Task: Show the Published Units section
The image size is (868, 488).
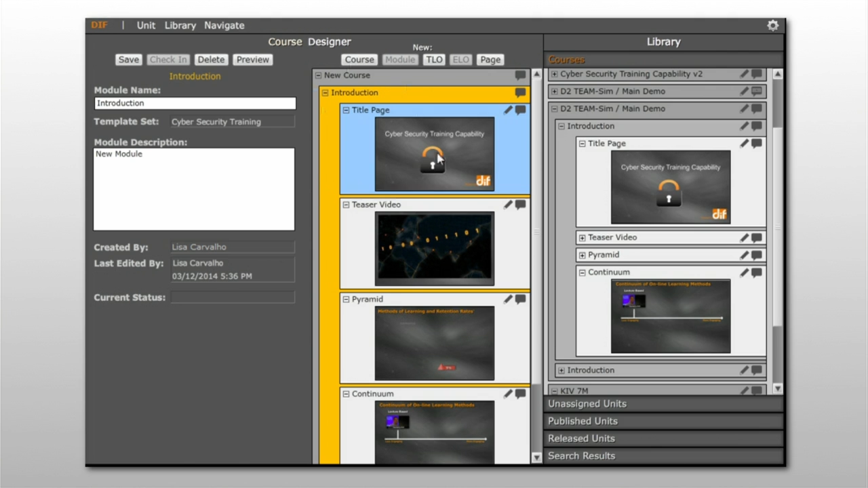Action: (663, 421)
